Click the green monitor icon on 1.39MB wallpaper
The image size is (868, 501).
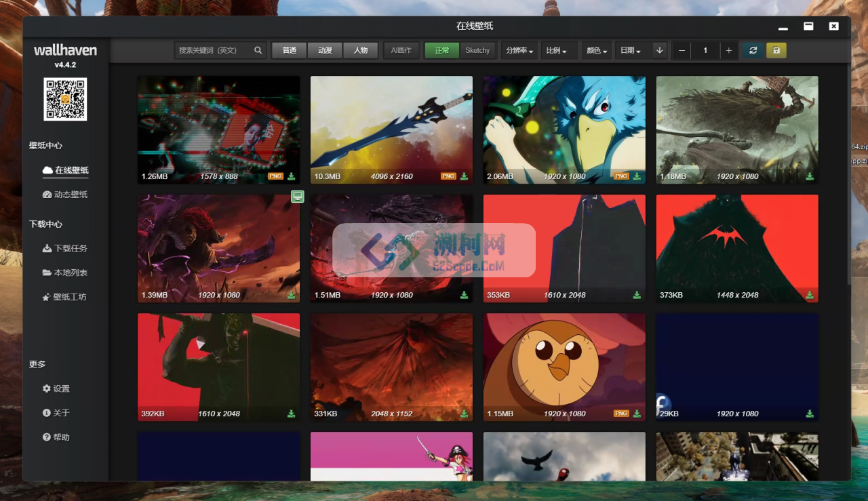click(297, 197)
